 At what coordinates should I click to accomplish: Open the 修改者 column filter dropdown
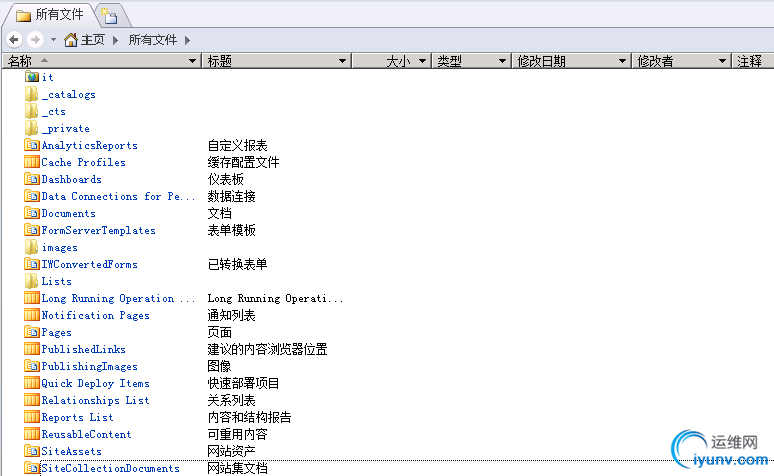click(x=723, y=61)
